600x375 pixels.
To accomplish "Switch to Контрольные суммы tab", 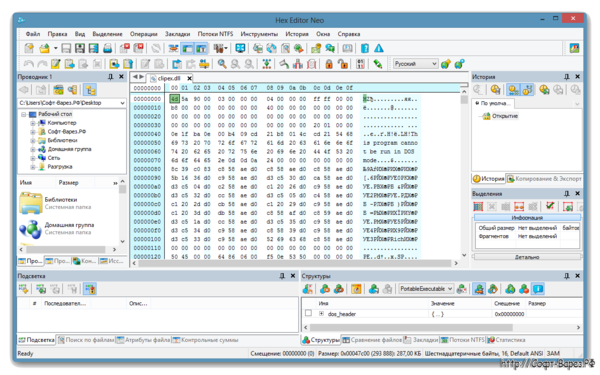I will pos(205,340).
